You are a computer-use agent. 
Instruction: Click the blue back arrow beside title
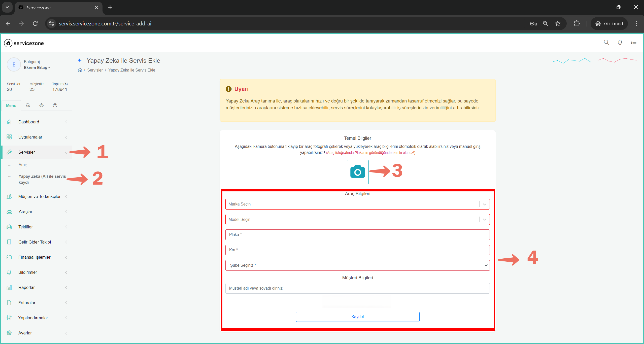click(x=80, y=60)
